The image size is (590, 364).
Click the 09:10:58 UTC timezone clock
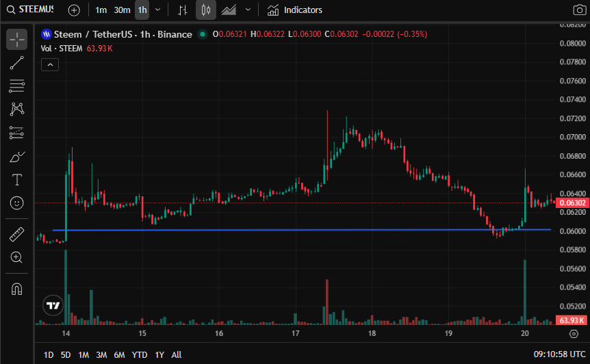coord(559,354)
